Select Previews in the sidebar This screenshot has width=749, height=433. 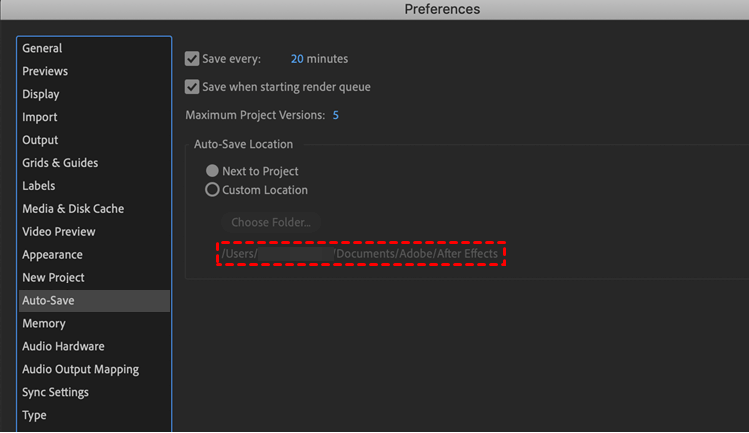coord(45,71)
